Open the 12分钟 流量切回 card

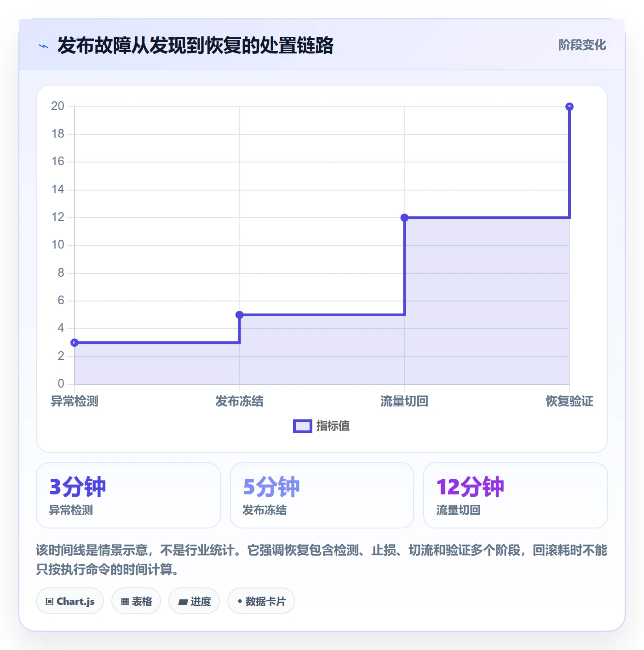click(x=516, y=495)
